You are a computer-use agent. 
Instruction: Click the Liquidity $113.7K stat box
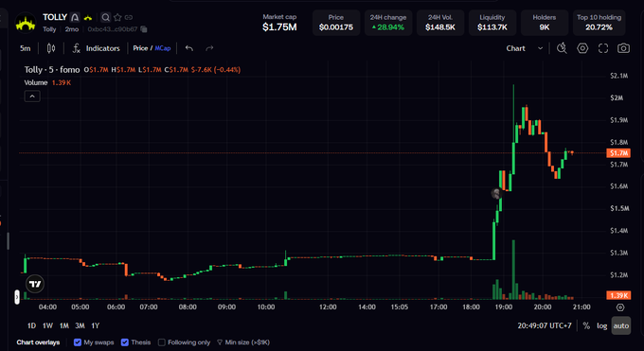[x=492, y=23]
